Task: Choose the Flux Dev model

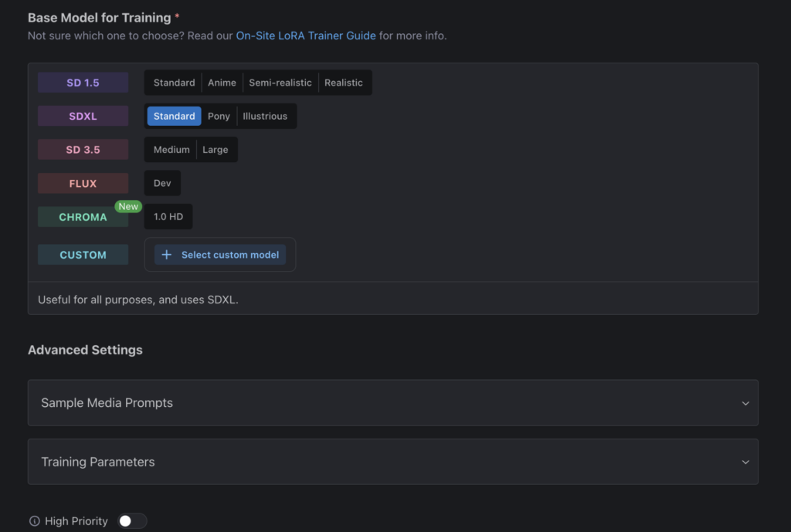Action: click(x=162, y=184)
